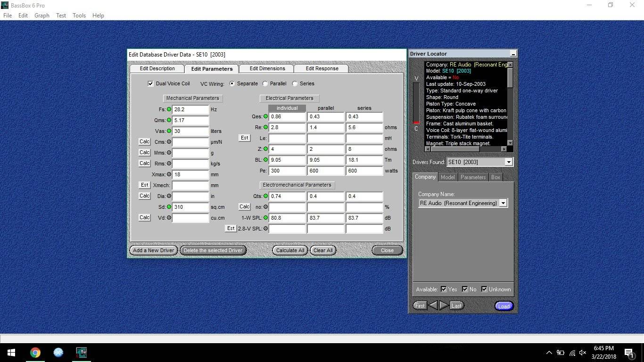
Task: Toggle the Dual Voice Coil checkbox
Action: point(151,83)
